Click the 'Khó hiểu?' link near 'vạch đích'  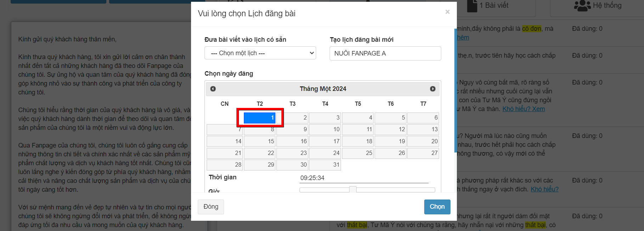pyautogui.click(x=544, y=189)
